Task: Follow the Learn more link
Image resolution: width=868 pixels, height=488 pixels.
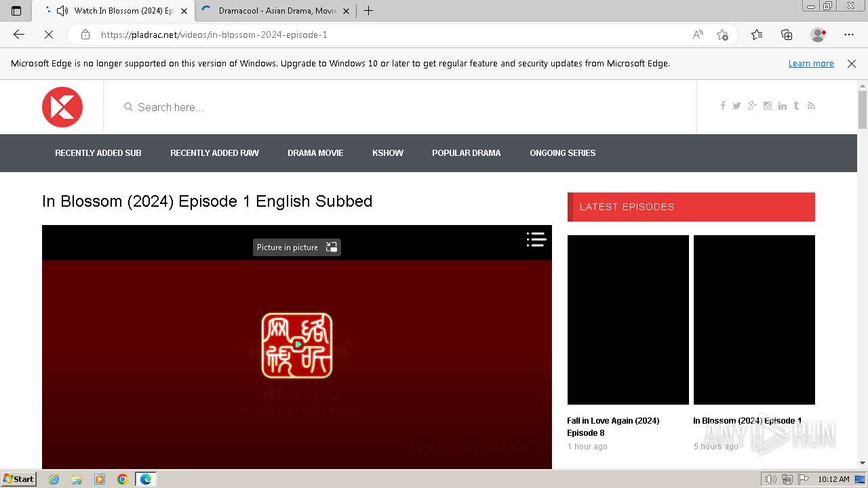Action: click(x=811, y=64)
